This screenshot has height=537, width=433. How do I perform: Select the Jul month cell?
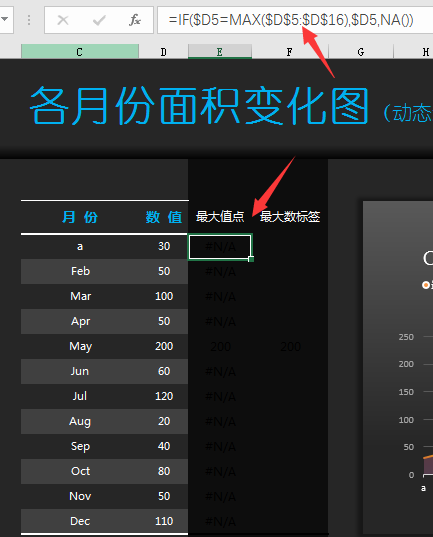tap(80, 396)
